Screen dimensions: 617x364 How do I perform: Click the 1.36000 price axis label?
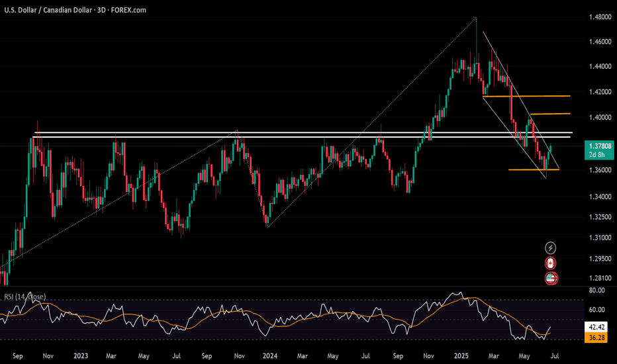pos(600,170)
